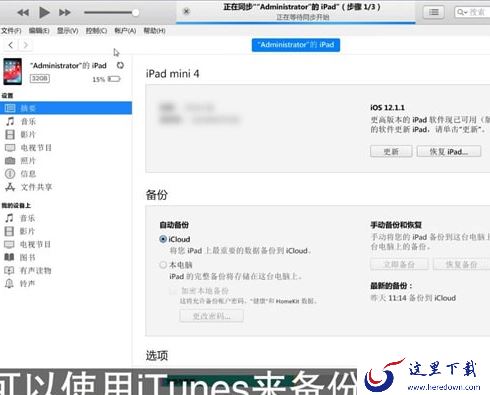Viewport: 490px width, 395px height.
Task: Click the 更新 button
Action: pos(391,152)
